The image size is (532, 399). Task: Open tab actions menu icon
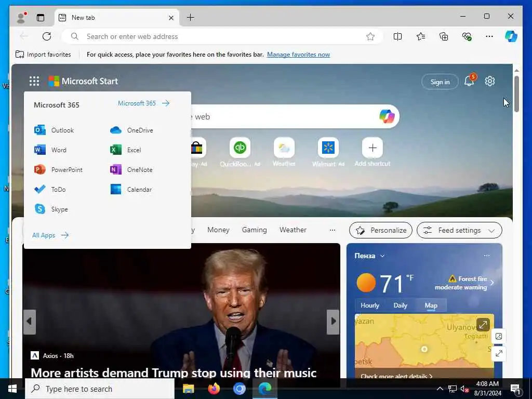pyautogui.click(x=41, y=18)
